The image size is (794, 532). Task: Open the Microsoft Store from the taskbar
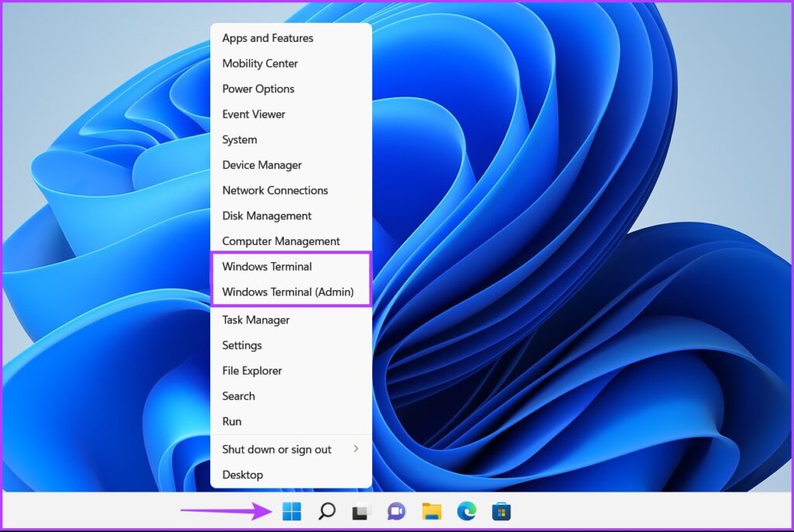tap(501, 511)
